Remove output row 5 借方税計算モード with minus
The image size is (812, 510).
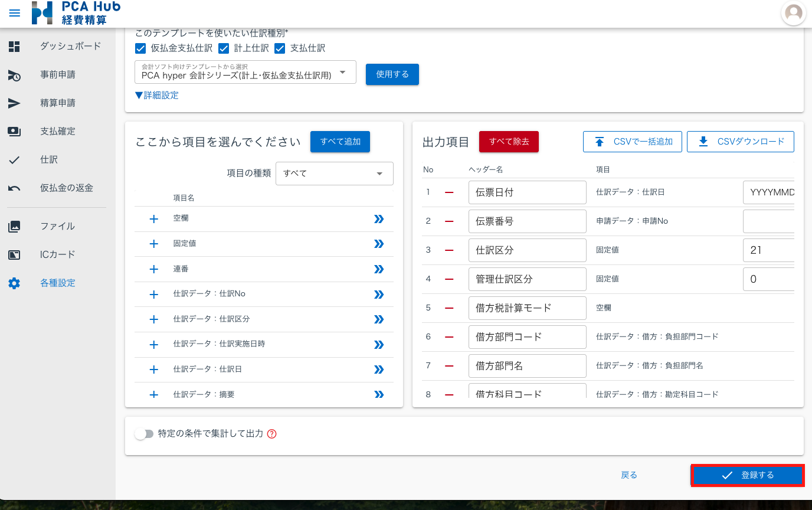pyautogui.click(x=449, y=308)
